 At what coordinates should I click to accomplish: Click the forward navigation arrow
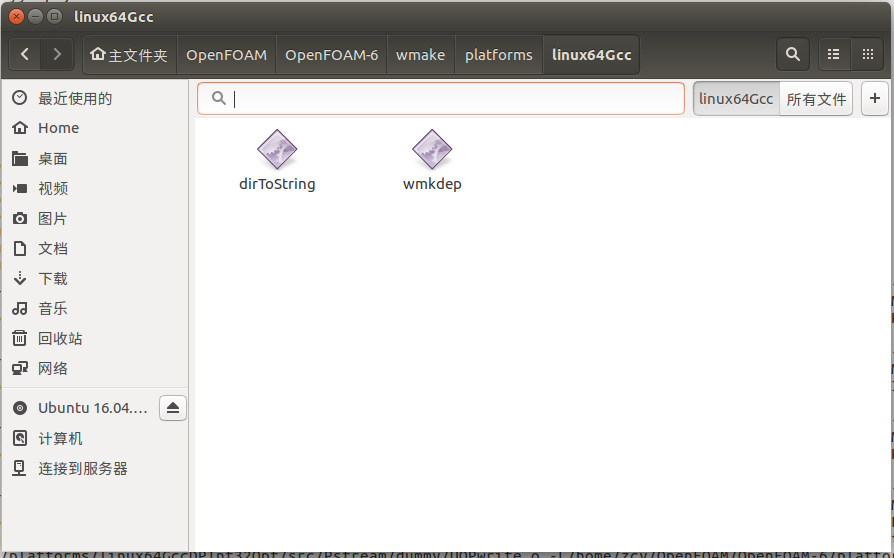pyautogui.click(x=57, y=55)
